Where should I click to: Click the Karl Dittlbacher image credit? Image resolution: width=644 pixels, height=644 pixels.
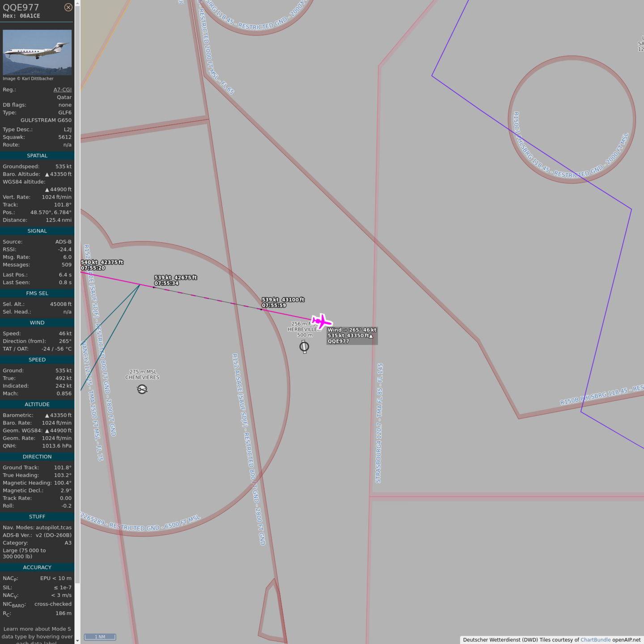point(28,79)
